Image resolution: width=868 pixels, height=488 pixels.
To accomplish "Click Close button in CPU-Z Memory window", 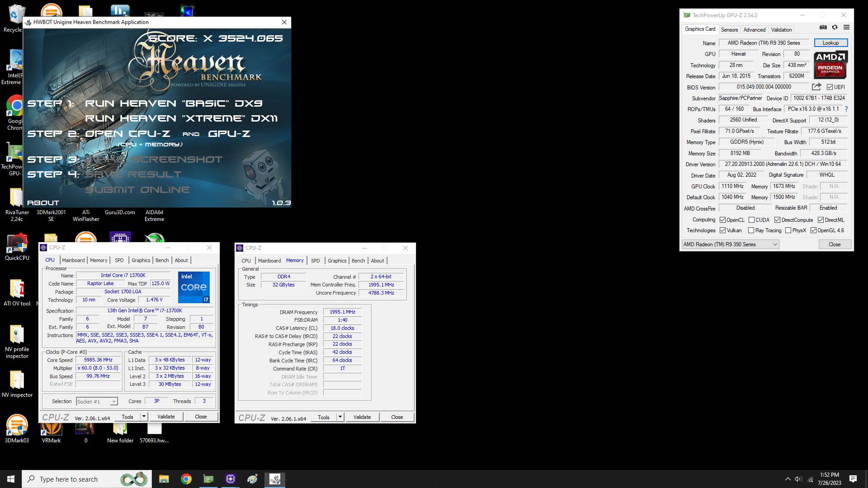I will pos(397,417).
